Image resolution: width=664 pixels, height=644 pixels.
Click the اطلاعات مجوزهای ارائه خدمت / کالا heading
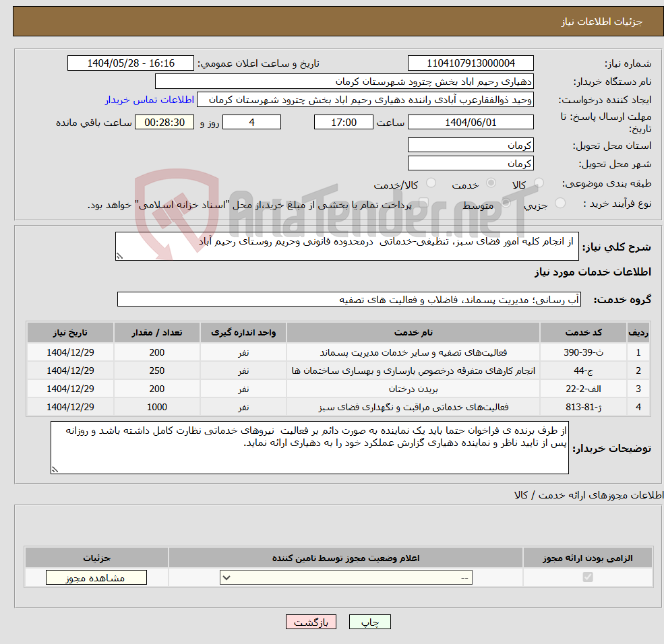point(588,495)
